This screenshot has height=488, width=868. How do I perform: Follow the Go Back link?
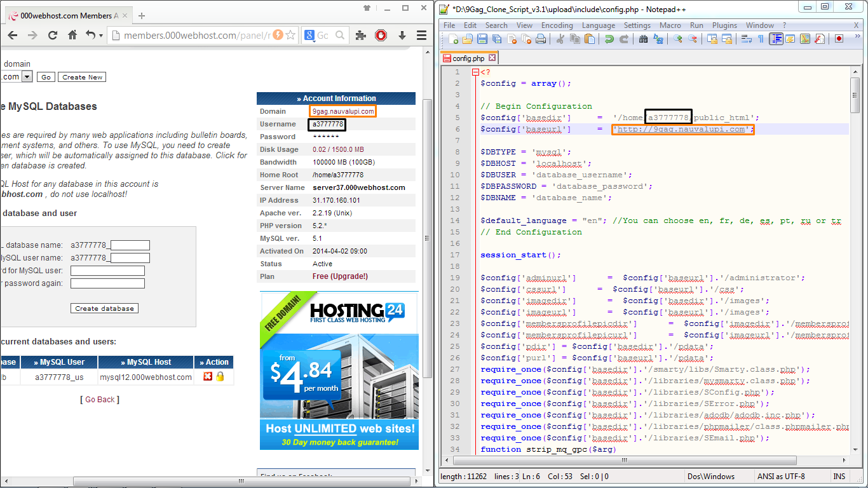[x=100, y=400]
